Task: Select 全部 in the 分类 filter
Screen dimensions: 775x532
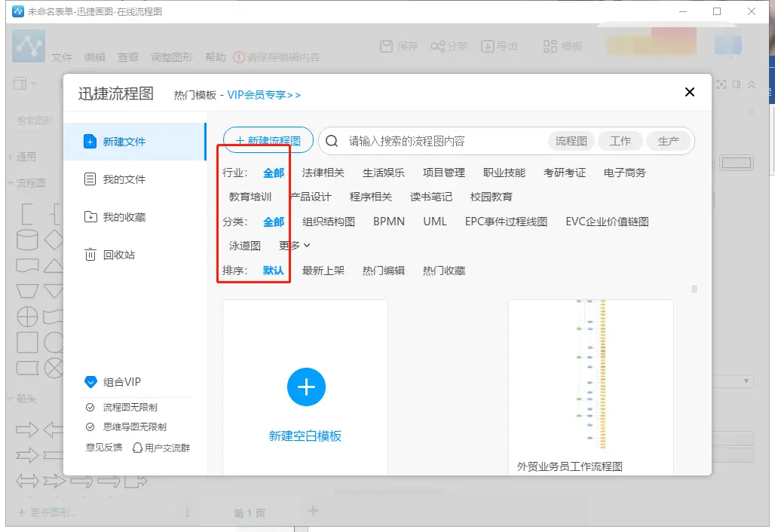Action: click(274, 222)
